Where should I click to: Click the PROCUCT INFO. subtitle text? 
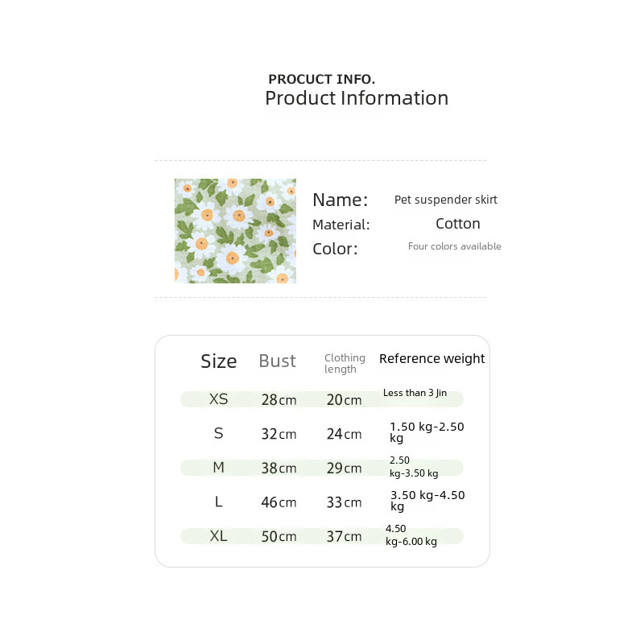tap(321, 79)
